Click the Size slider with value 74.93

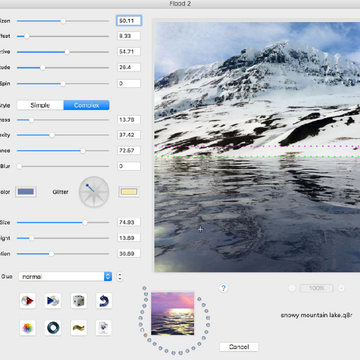(x=63, y=222)
